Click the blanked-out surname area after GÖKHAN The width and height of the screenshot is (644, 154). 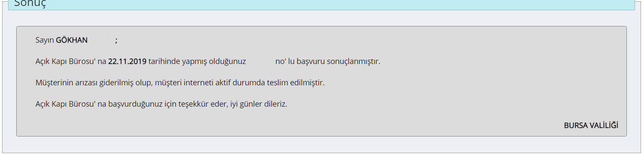(x=101, y=40)
